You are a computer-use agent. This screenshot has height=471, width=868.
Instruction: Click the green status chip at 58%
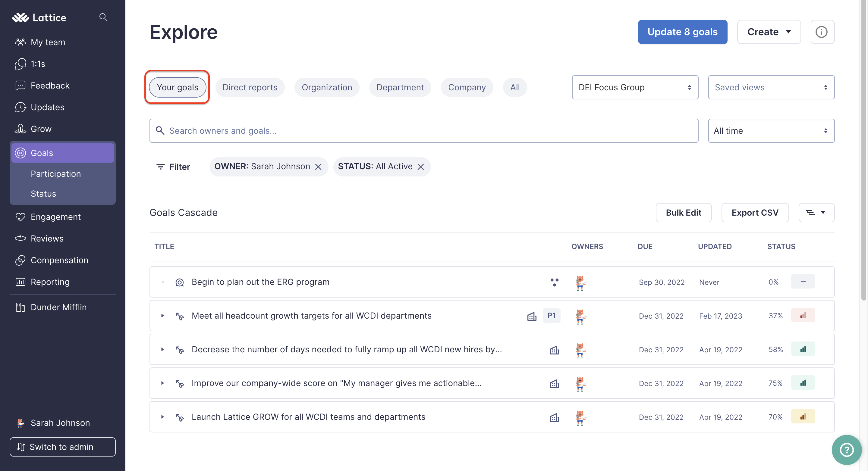point(803,349)
